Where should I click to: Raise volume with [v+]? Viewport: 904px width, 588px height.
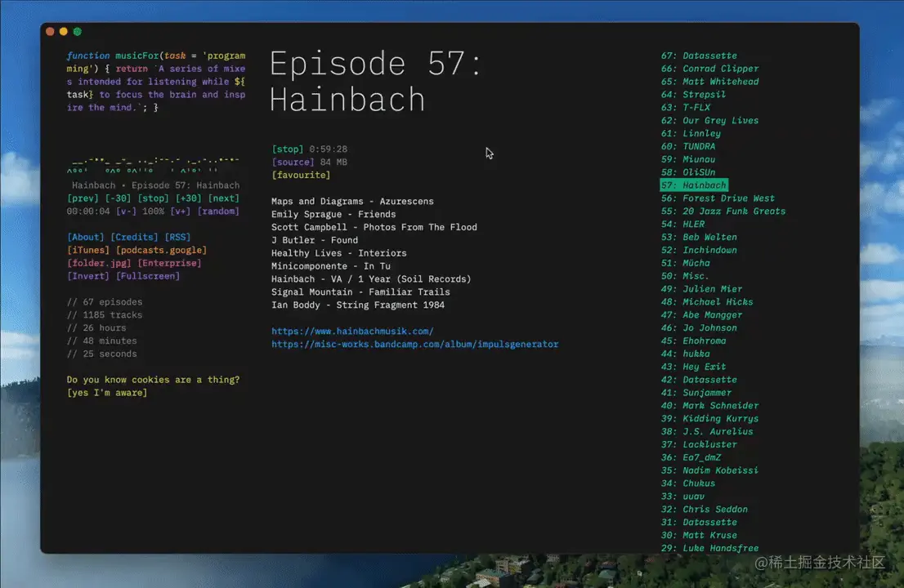coord(180,212)
